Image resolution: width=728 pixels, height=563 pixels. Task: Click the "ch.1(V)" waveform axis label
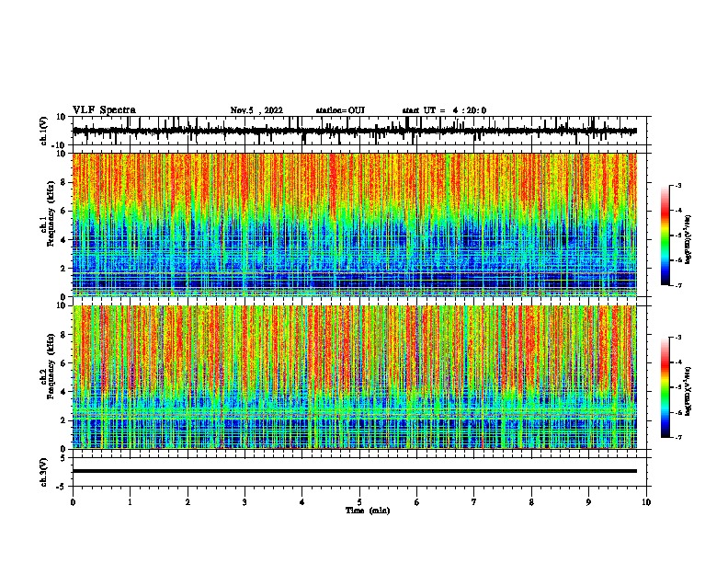click(x=44, y=131)
